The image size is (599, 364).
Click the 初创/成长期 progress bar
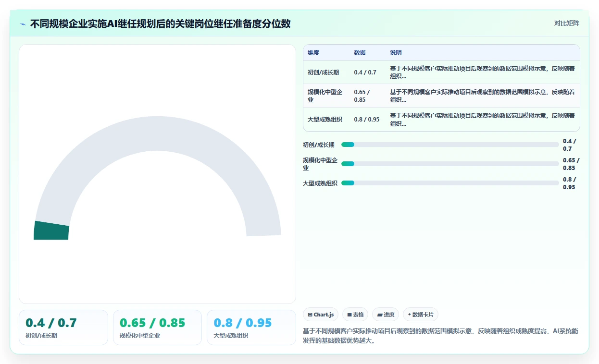point(450,145)
